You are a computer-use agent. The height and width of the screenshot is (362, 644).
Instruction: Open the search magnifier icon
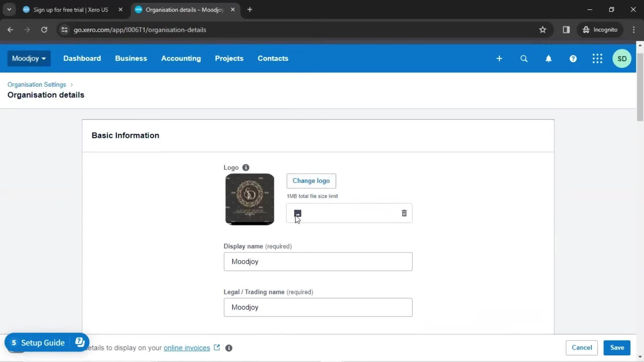tap(524, 59)
